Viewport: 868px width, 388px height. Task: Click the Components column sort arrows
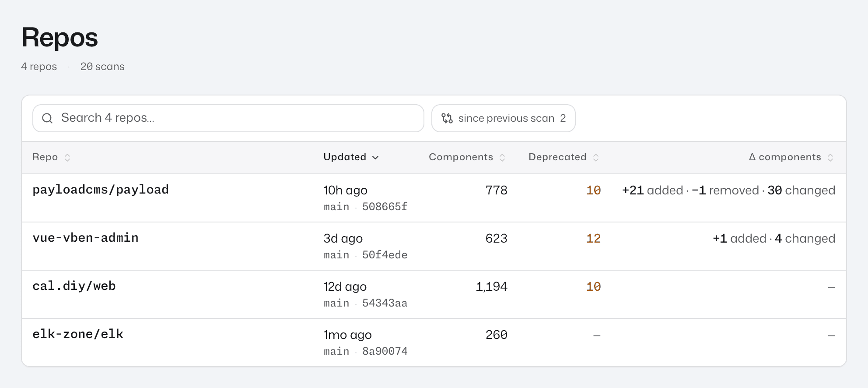(502, 158)
